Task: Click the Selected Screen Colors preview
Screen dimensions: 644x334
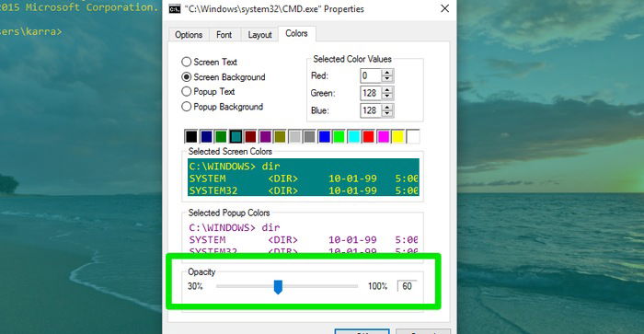Action: click(x=304, y=178)
